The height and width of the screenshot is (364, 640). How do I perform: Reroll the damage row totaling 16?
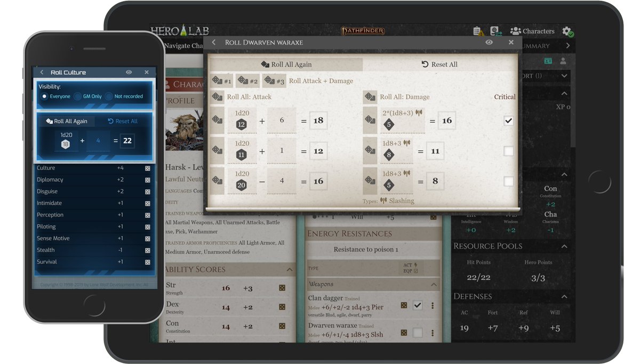(x=370, y=120)
